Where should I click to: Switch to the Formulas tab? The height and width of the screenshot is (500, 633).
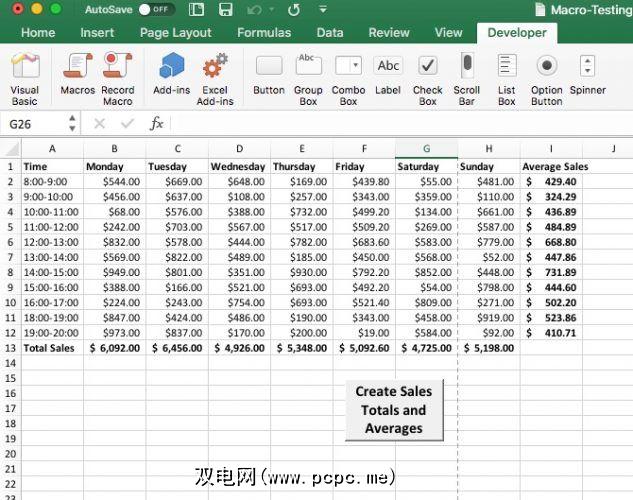click(264, 32)
